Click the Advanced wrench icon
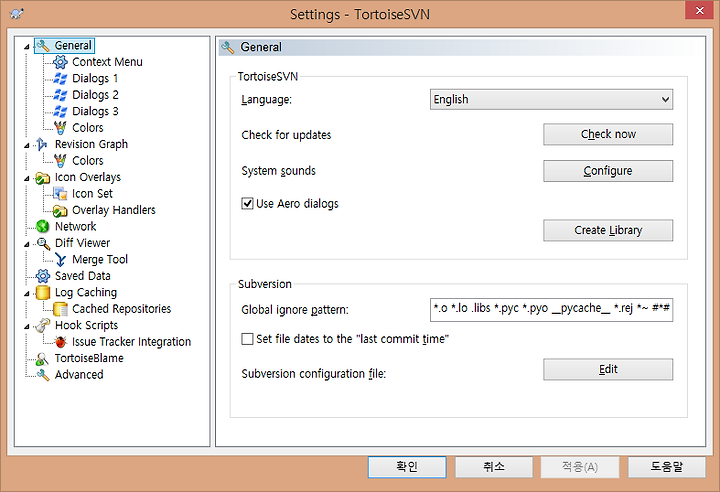 (43, 375)
